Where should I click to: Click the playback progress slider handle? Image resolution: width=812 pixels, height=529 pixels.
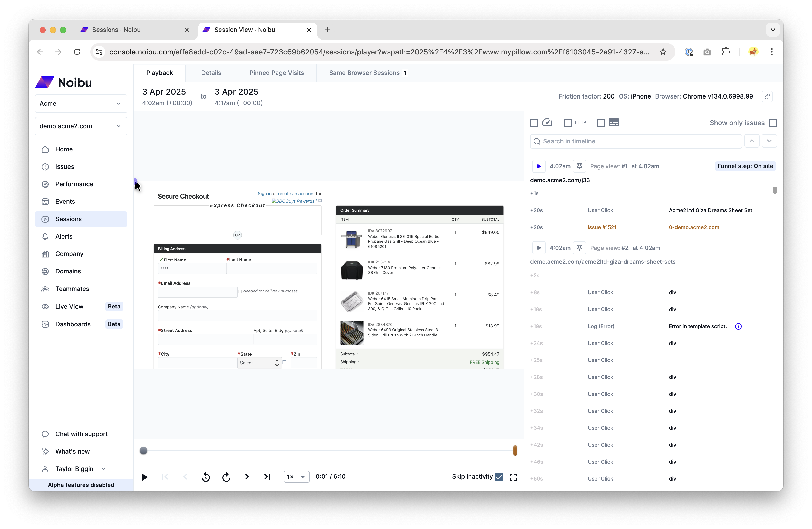(x=144, y=450)
